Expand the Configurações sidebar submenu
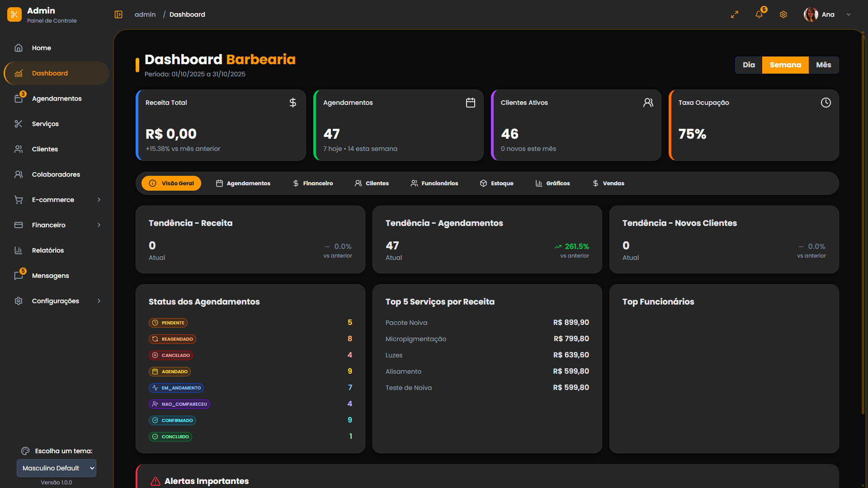This screenshot has width=868, height=488. (99, 301)
